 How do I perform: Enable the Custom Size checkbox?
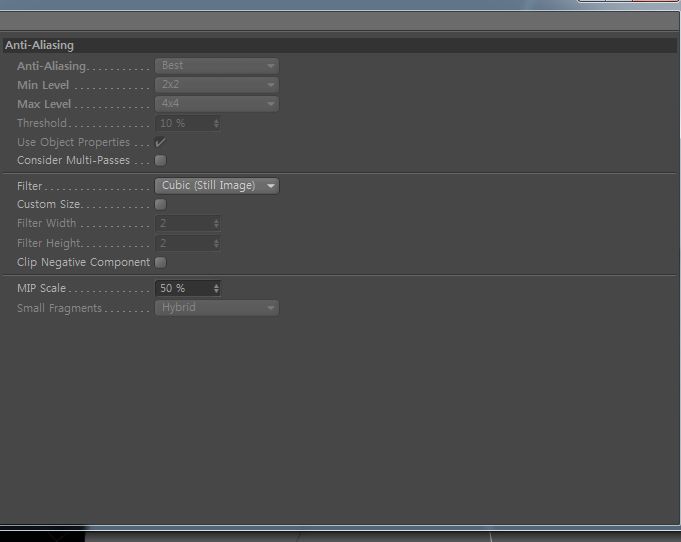point(160,204)
